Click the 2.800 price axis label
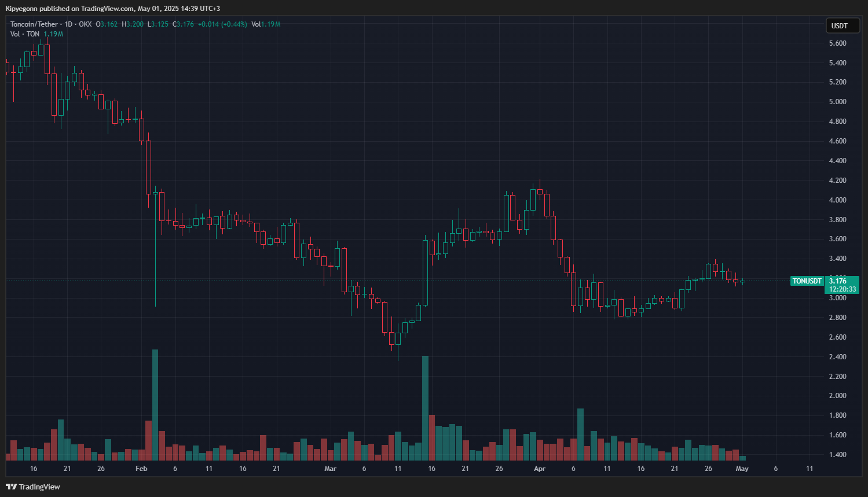The height and width of the screenshot is (497, 868). coord(837,318)
